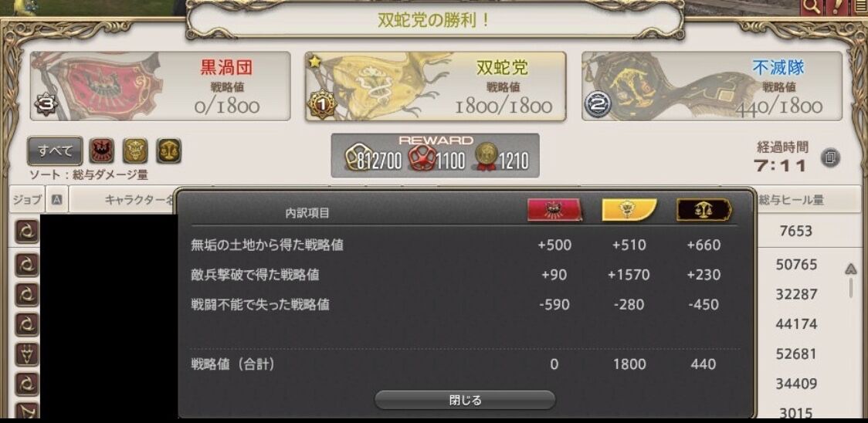This screenshot has width=868, height=423.
Task: Click scrollbar up arrow in player list
Action: pos(851,269)
